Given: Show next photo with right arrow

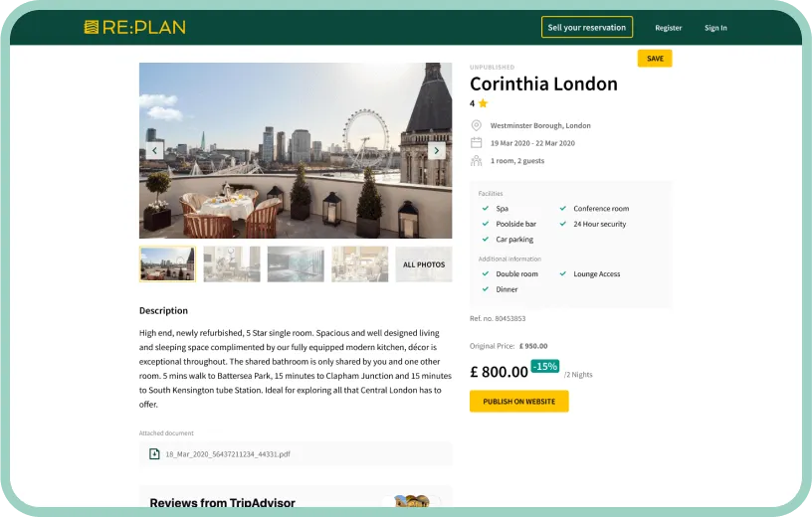Looking at the screenshot, I should pos(437,150).
